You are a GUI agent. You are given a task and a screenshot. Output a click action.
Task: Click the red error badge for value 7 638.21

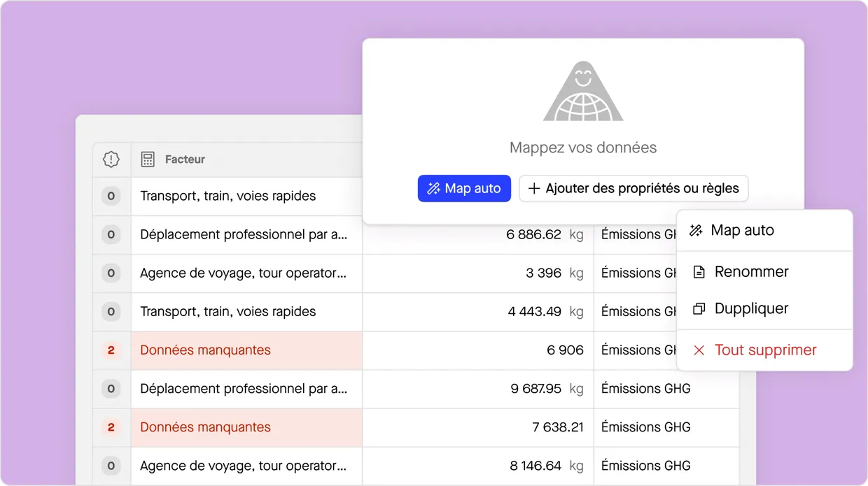point(111,427)
